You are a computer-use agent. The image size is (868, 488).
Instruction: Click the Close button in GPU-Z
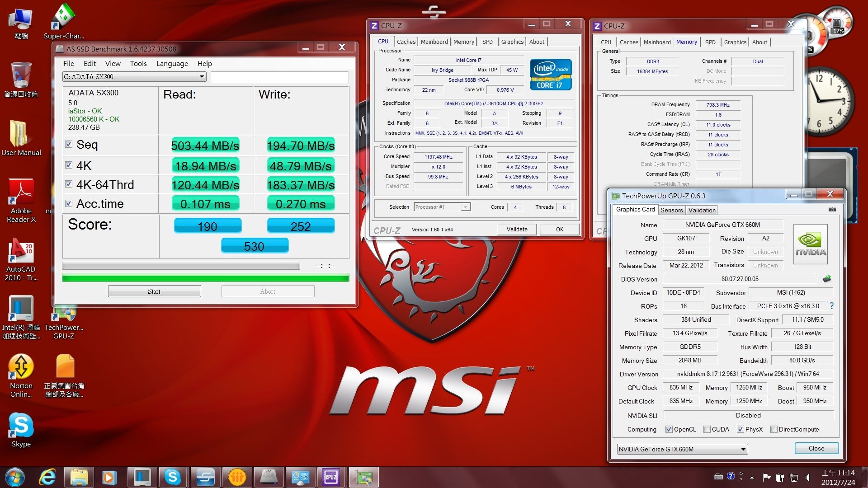816,448
